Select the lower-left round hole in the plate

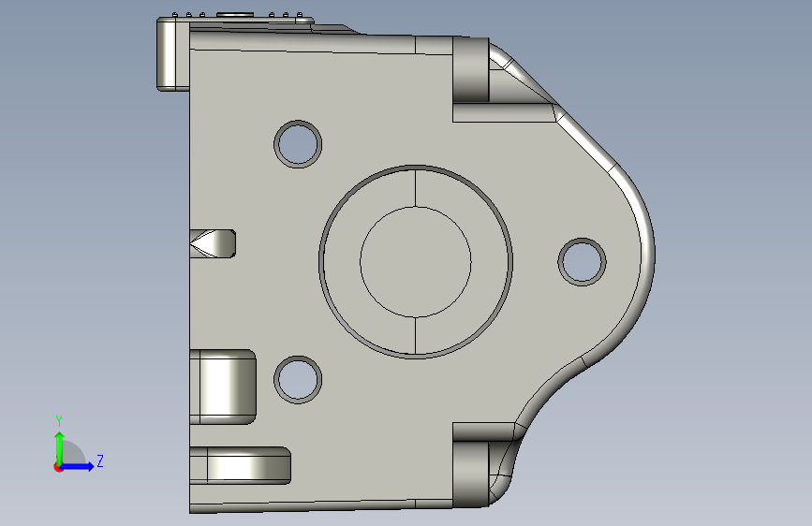pos(298,379)
